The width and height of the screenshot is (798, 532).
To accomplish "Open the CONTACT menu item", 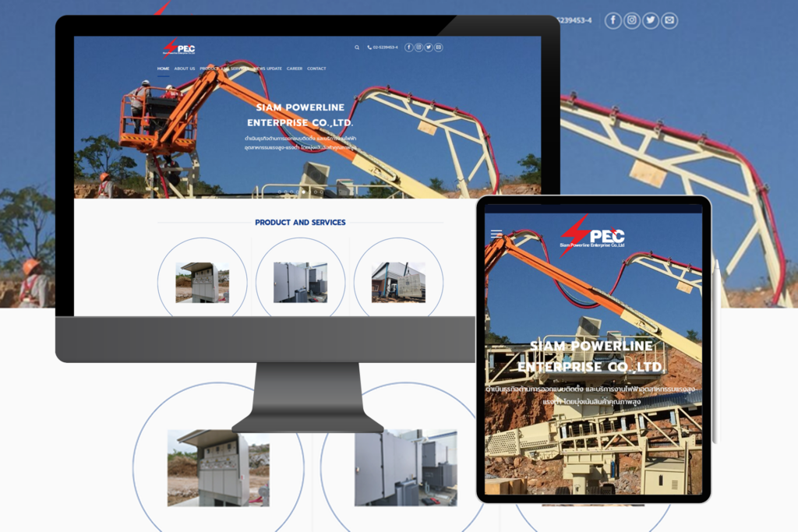I will click(316, 69).
